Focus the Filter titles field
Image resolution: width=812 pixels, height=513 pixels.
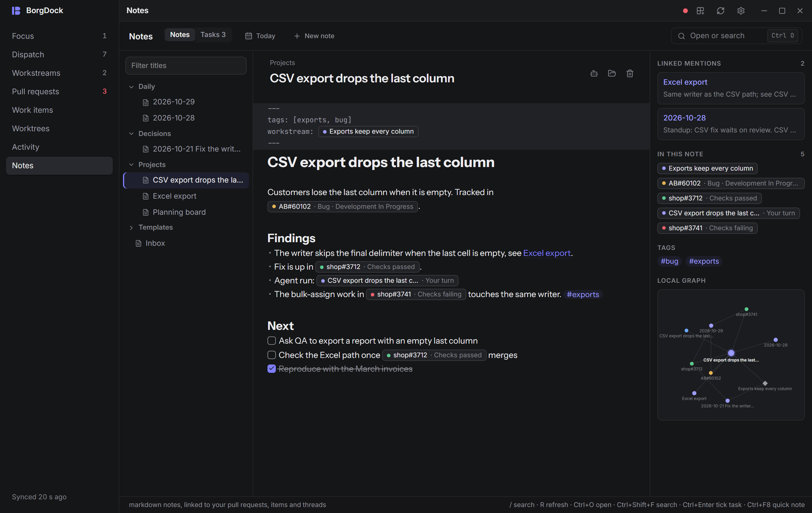[x=186, y=66]
